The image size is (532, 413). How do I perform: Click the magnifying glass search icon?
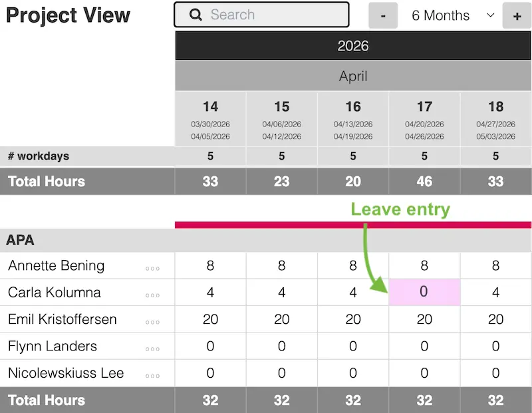click(196, 14)
